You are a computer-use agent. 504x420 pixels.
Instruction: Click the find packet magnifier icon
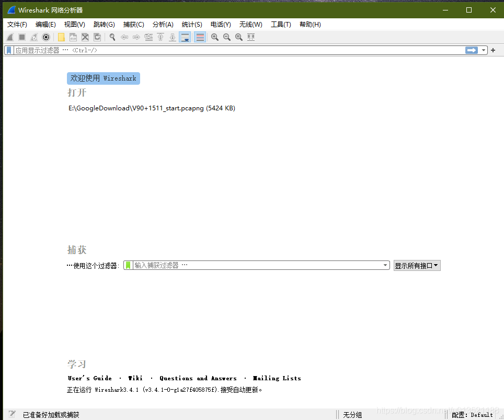coord(112,37)
